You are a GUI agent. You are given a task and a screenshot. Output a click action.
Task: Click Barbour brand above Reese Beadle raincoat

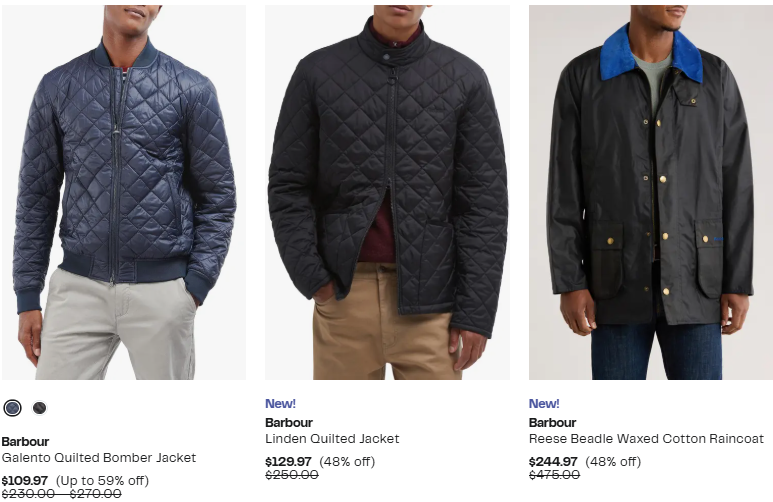553,423
